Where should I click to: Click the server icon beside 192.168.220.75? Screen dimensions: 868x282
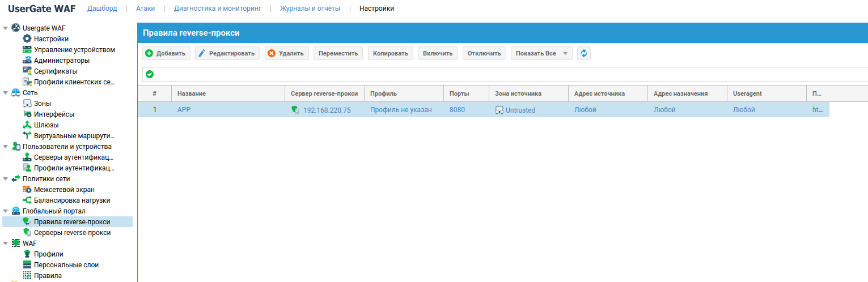(x=295, y=110)
